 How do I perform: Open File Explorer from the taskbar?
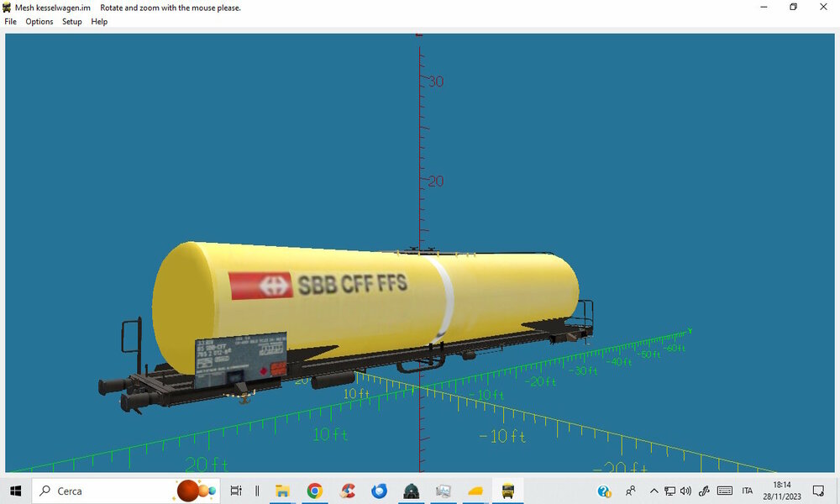[x=282, y=491]
